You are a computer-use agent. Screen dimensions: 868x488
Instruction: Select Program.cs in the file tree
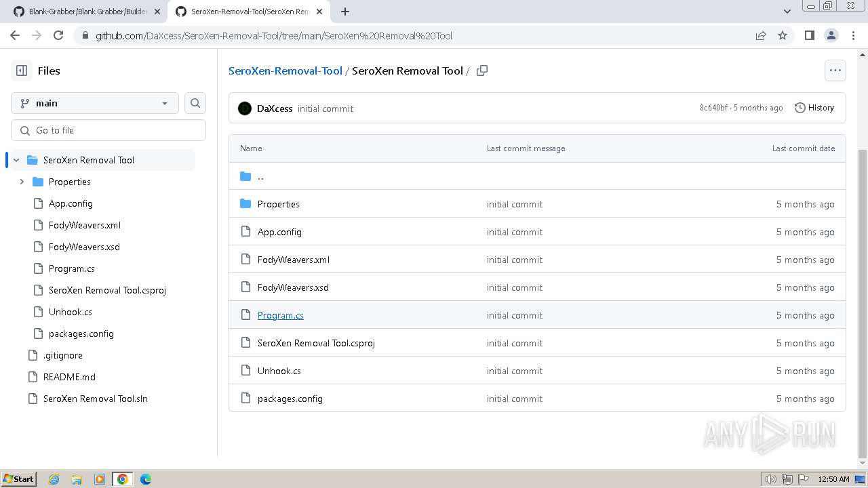[72, 268]
